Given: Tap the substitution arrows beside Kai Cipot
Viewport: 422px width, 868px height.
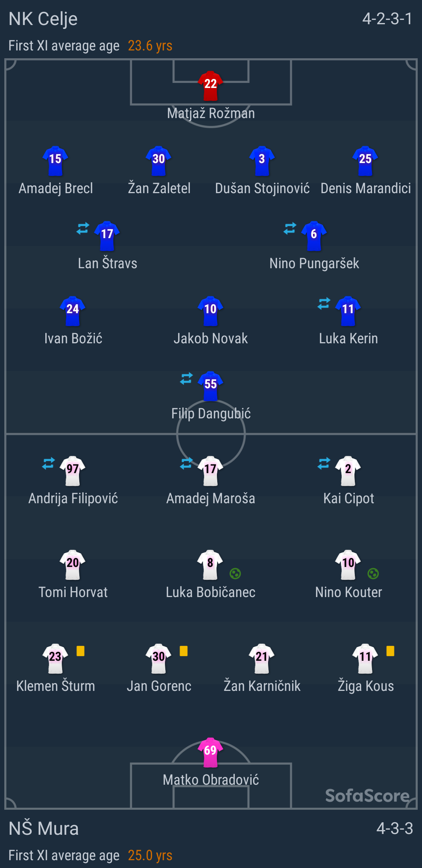Looking at the screenshot, I should pyautogui.click(x=324, y=463).
